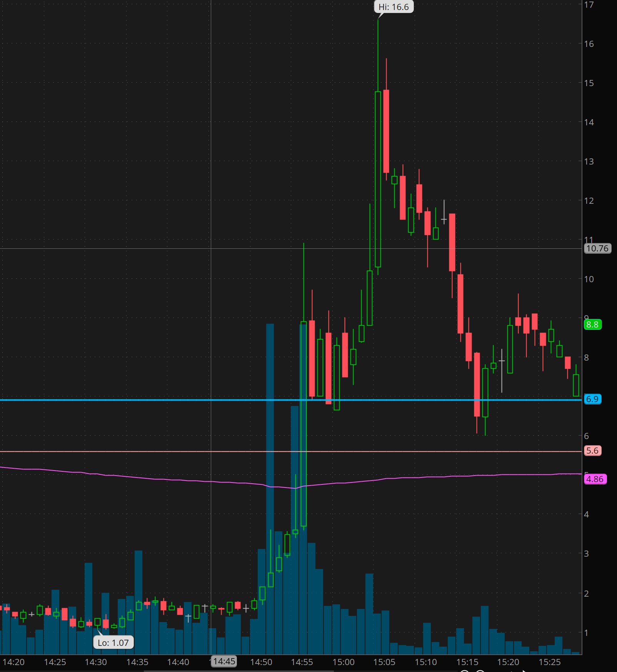
Task: Select the pink 5.6 price level tag
Action: pyautogui.click(x=593, y=451)
